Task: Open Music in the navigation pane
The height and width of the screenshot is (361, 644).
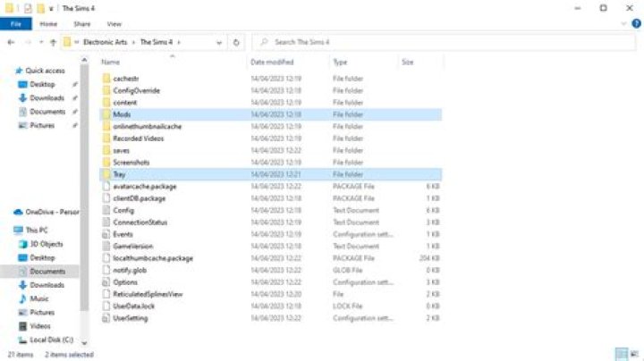Action: (39, 298)
